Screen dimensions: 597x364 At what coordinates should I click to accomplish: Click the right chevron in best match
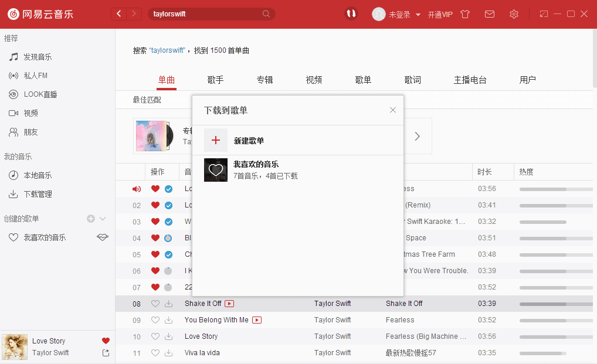tap(418, 136)
